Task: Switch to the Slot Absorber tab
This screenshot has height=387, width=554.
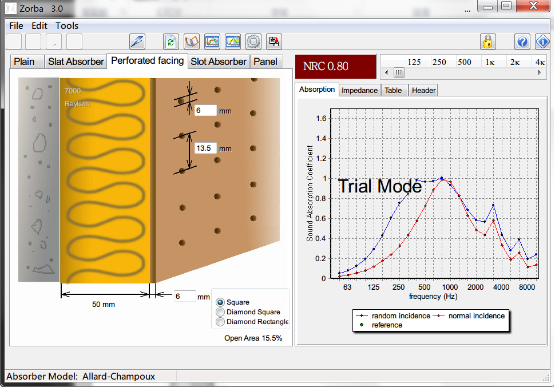Action: click(x=218, y=61)
